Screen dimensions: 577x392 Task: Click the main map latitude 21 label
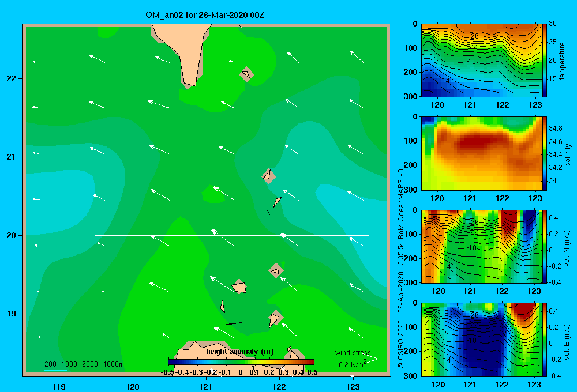click(x=12, y=157)
